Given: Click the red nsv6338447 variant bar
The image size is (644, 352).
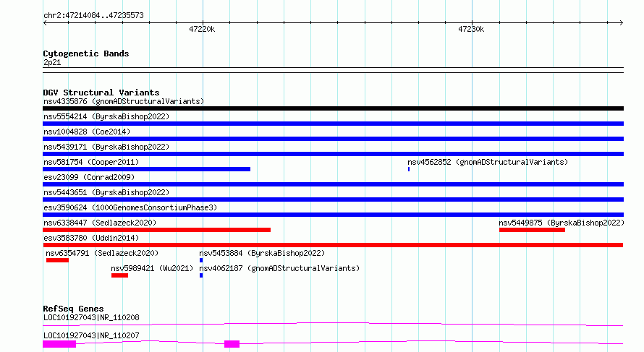Looking at the screenshot, I should pos(156,230).
